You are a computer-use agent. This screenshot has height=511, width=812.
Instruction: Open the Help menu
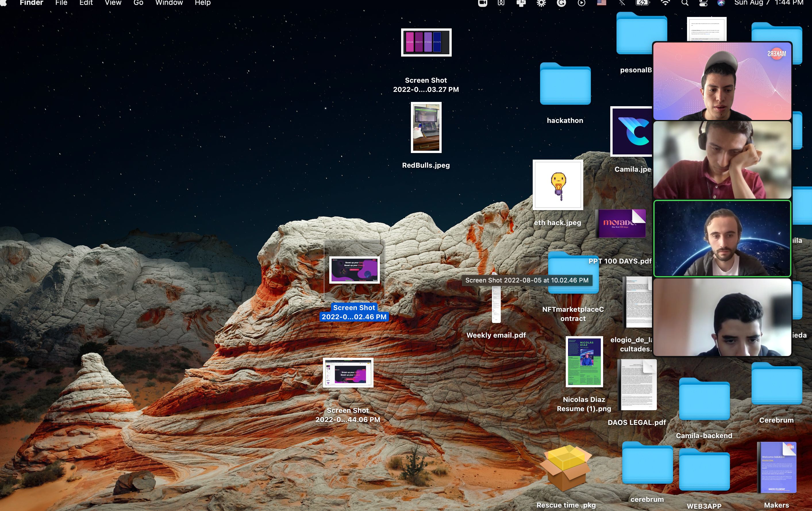[203, 3]
